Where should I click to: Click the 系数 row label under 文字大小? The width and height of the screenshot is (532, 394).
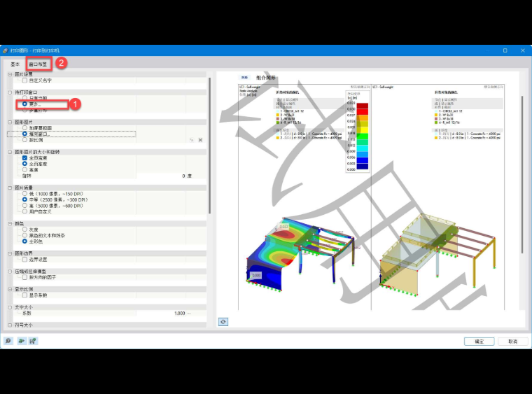point(27,314)
